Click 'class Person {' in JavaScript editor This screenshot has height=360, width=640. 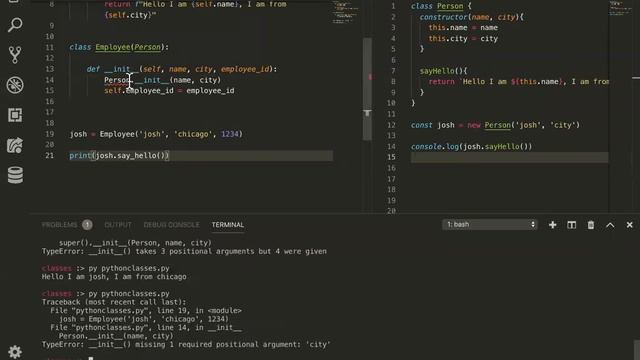pyautogui.click(x=441, y=6)
